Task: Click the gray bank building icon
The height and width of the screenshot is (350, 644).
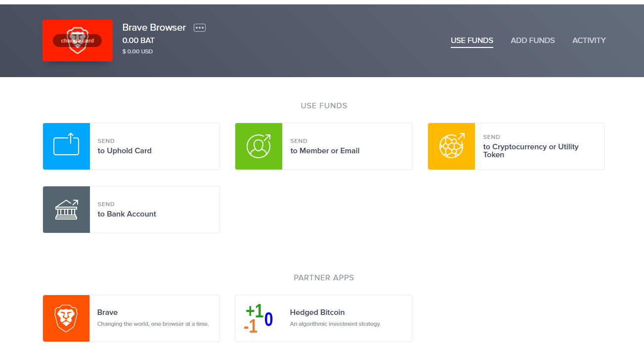Action: click(x=66, y=210)
